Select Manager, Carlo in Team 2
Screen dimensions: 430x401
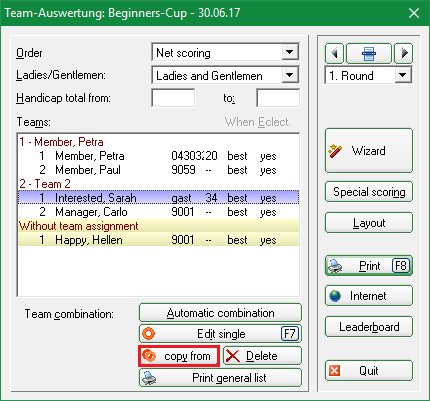pos(158,212)
